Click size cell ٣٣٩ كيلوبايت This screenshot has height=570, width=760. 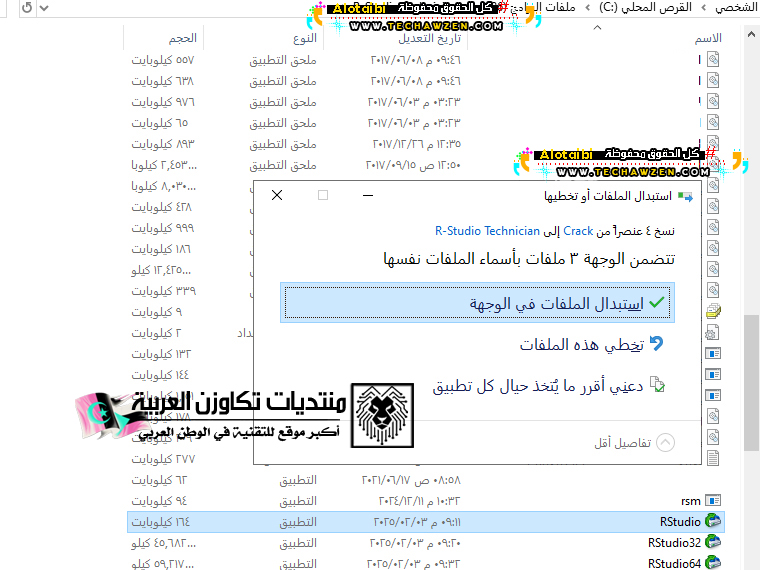tap(164, 291)
